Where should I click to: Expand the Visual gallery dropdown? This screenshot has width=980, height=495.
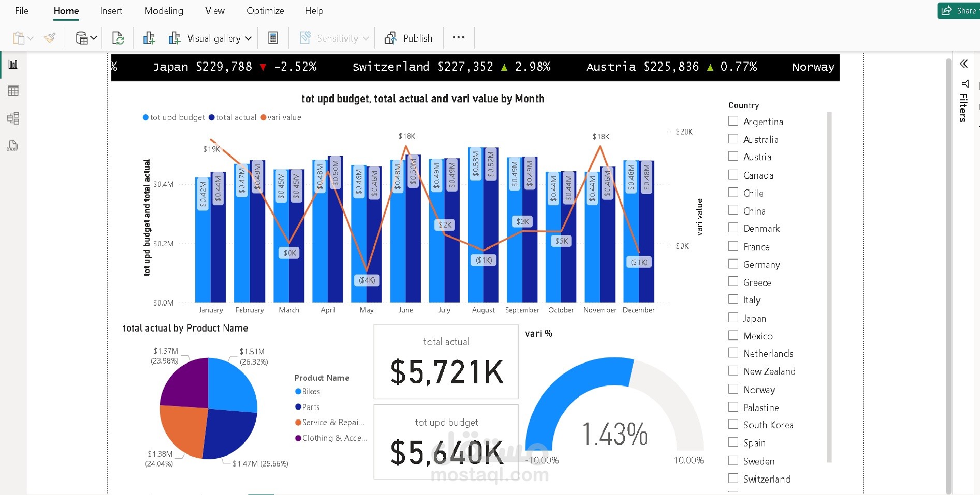point(248,38)
